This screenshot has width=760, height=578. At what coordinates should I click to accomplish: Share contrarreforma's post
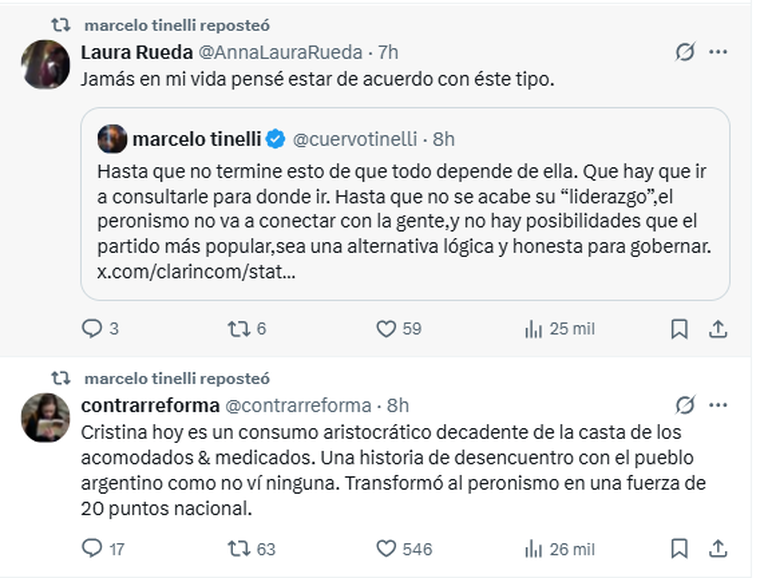(717, 548)
